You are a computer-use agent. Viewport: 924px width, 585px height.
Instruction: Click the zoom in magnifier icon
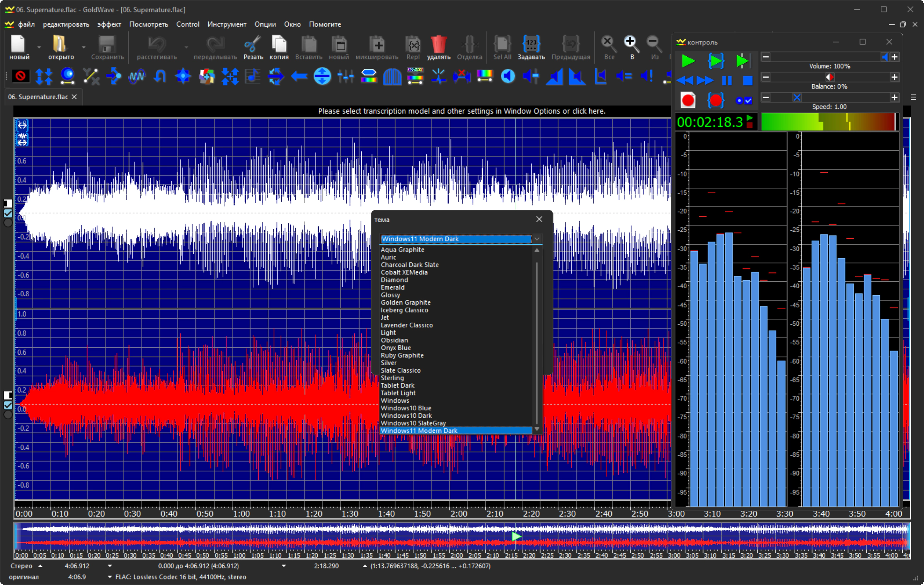tap(631, 44)
